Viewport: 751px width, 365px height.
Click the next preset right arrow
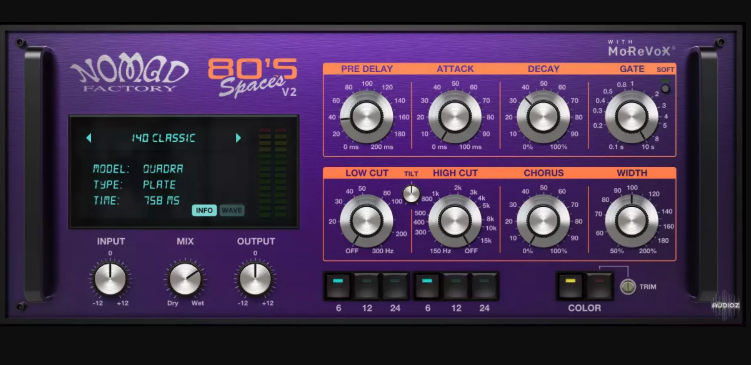(238, 138)
